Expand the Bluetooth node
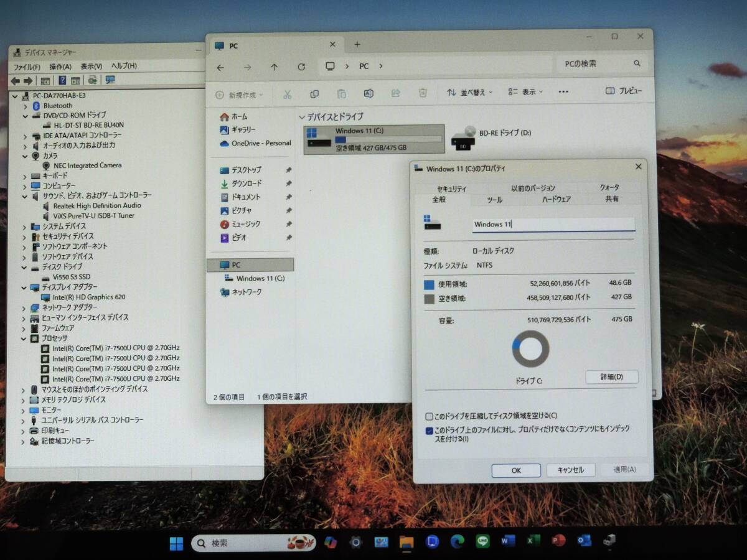This screenshot has width=747, height=560. point(25,106)
